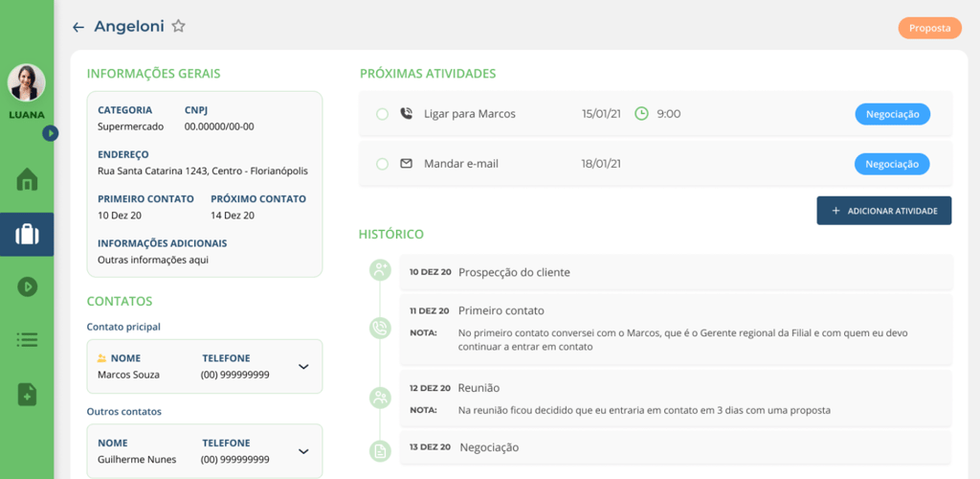
Task: Click the phone timeline icon for Primeiro contato
Action: click(x=380, y=327)
